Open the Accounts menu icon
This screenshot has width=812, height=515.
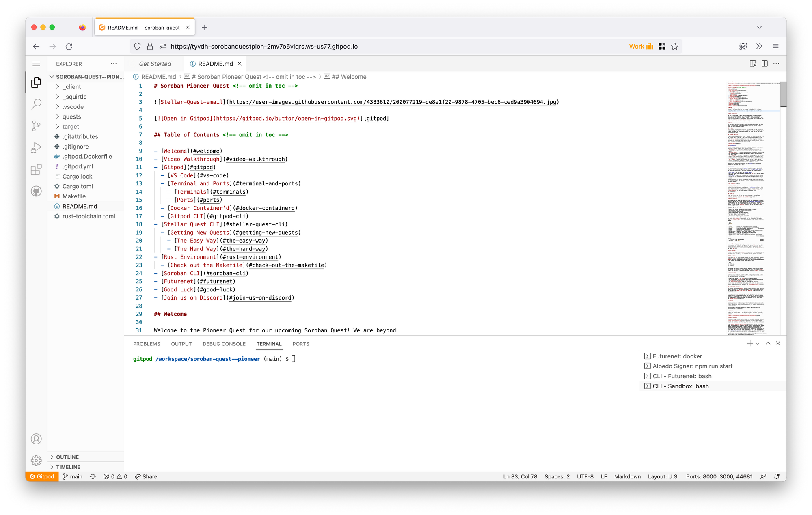tap(36, 439)
